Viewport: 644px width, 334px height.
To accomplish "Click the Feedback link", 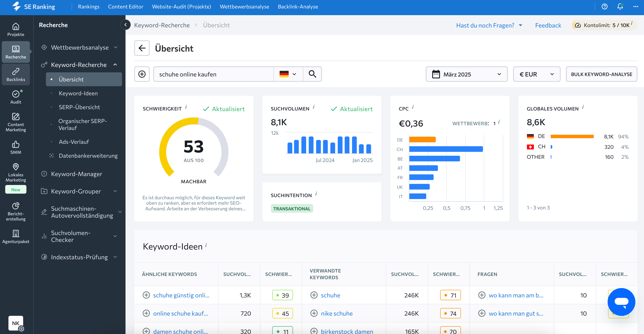I will point(548,25).
